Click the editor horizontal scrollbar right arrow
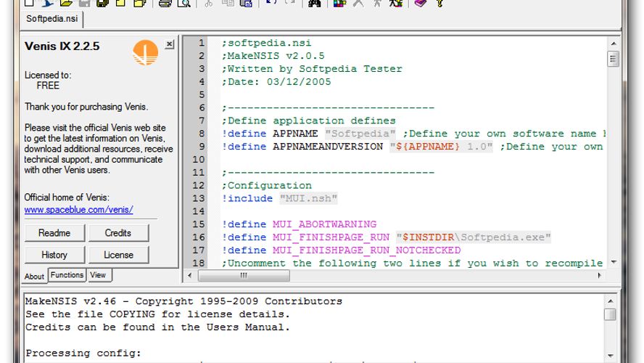This screenshot has height=363, width=644. 600,275
